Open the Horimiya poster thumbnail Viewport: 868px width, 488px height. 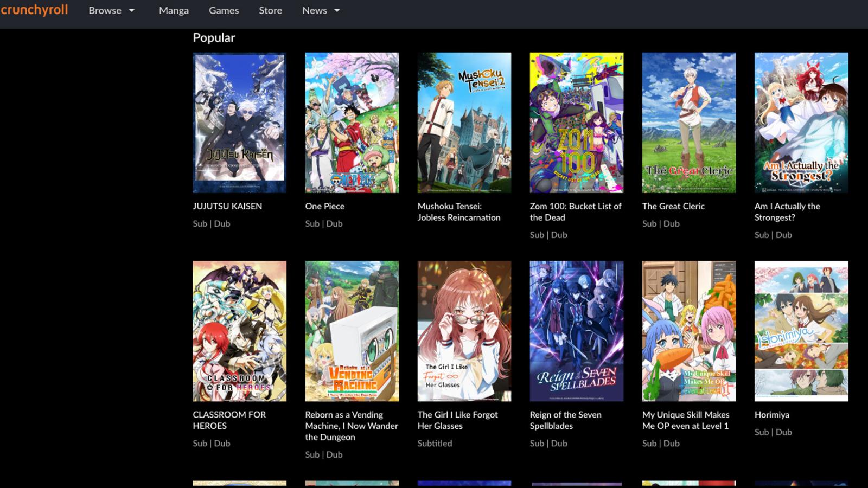click(801, 331)
